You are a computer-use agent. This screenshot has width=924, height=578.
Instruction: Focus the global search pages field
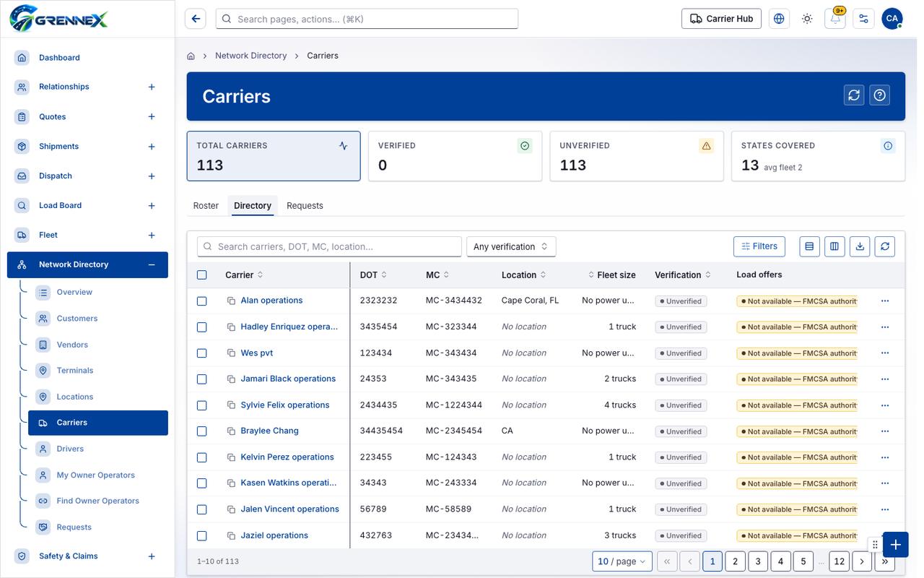[367, 19]
